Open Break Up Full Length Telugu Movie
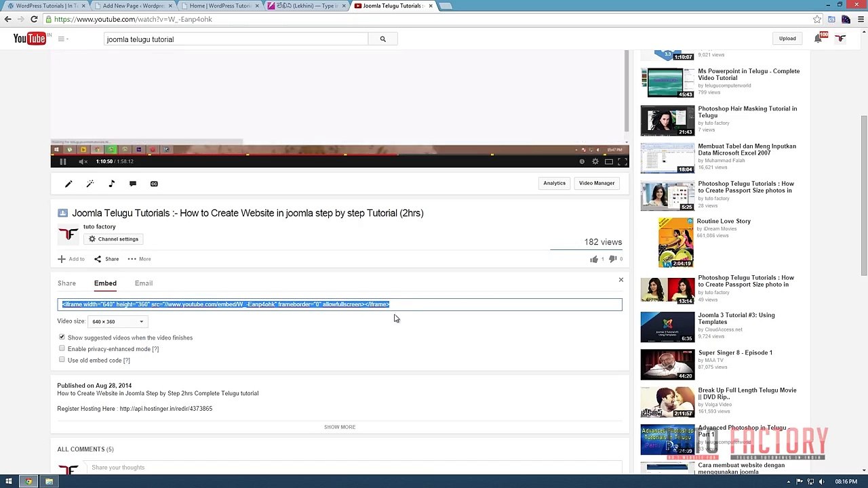 [747, 393]
